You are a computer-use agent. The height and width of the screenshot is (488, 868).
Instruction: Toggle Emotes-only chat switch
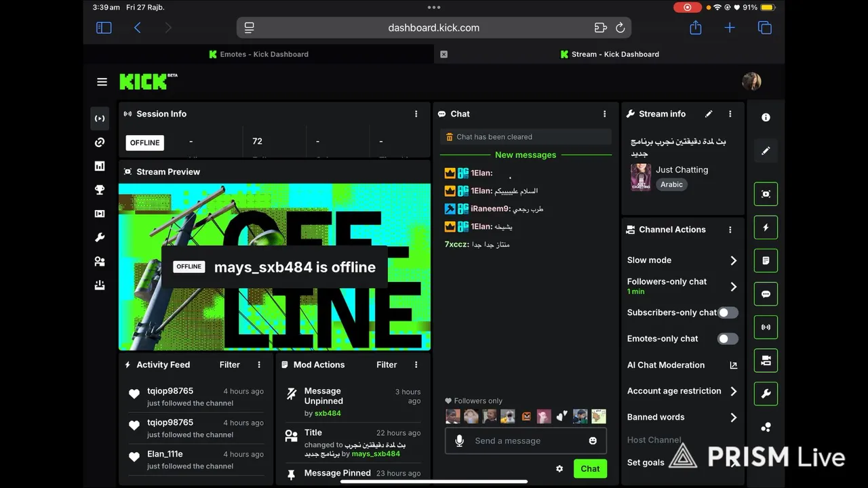click(x=728, y=339)
